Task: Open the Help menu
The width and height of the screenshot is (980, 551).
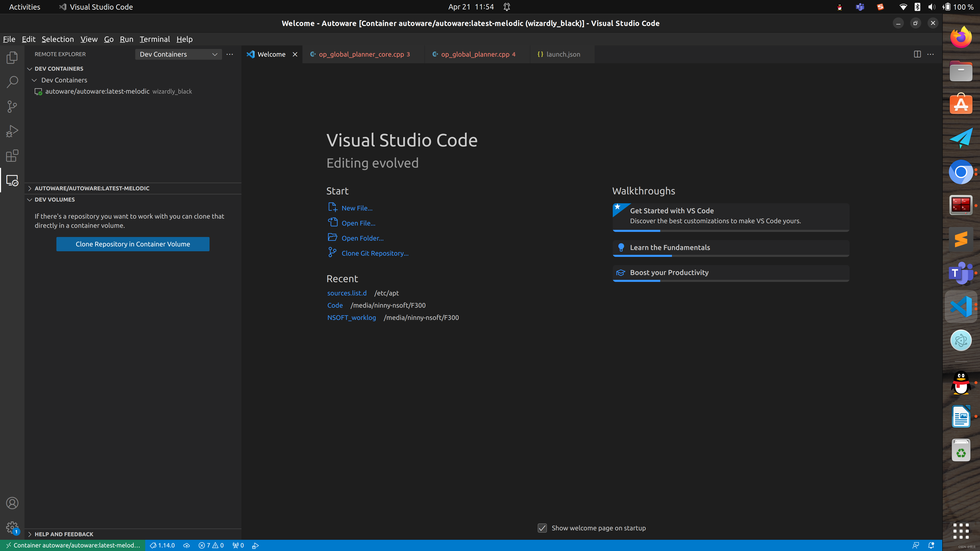Action: [x=185, y=39]
